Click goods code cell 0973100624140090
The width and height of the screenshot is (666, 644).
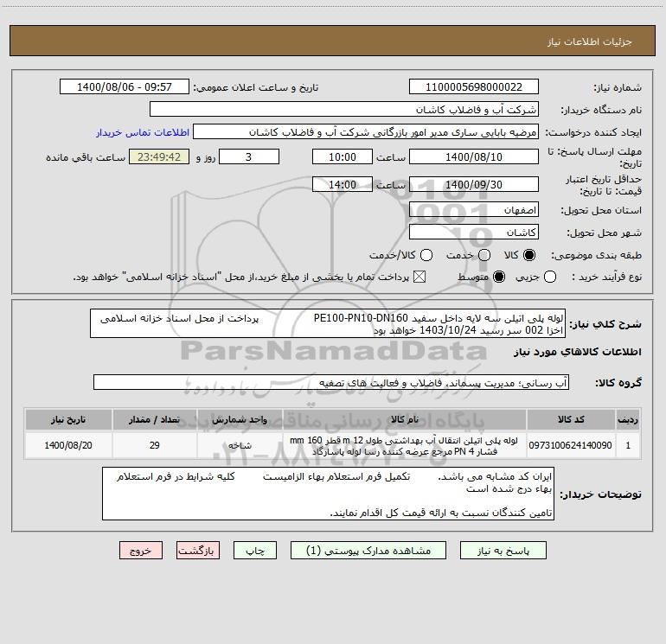(571, 445)
